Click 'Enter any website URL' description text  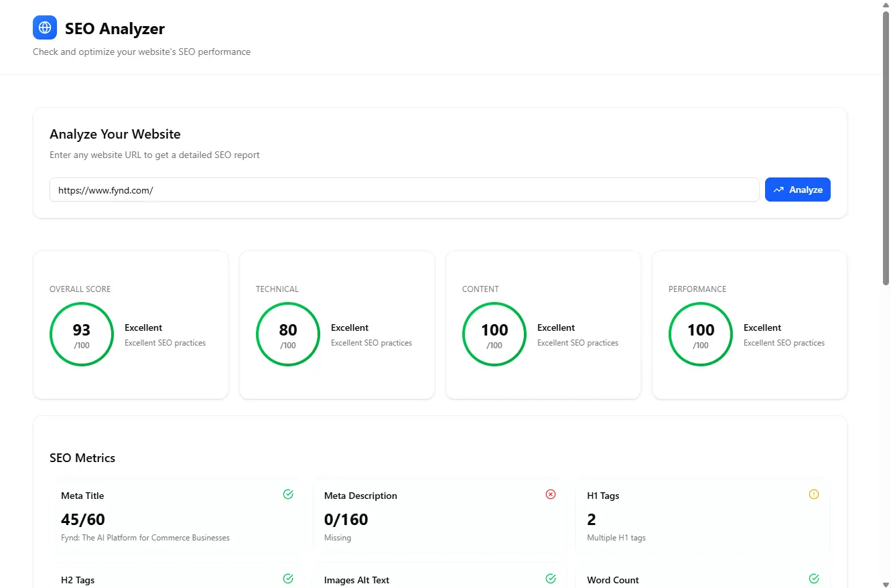coord(155,155)
